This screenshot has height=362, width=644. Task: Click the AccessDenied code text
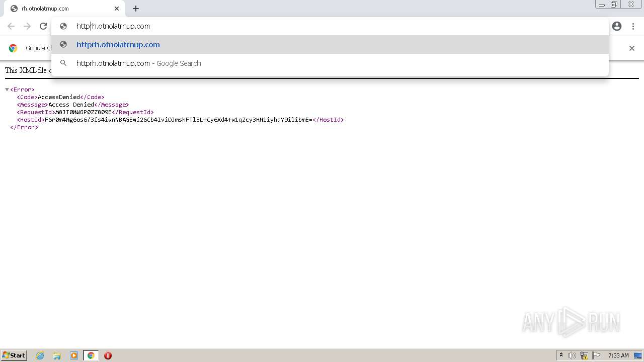click(59, 97)
